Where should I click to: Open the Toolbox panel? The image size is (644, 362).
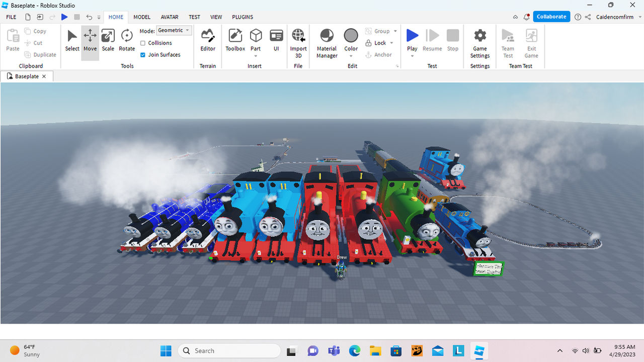click(x=235, y=40)
